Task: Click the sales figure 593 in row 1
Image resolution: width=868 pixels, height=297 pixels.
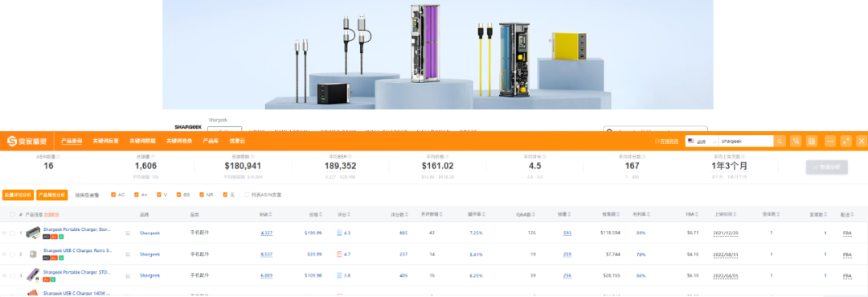Action: click(x=567, y=233)
